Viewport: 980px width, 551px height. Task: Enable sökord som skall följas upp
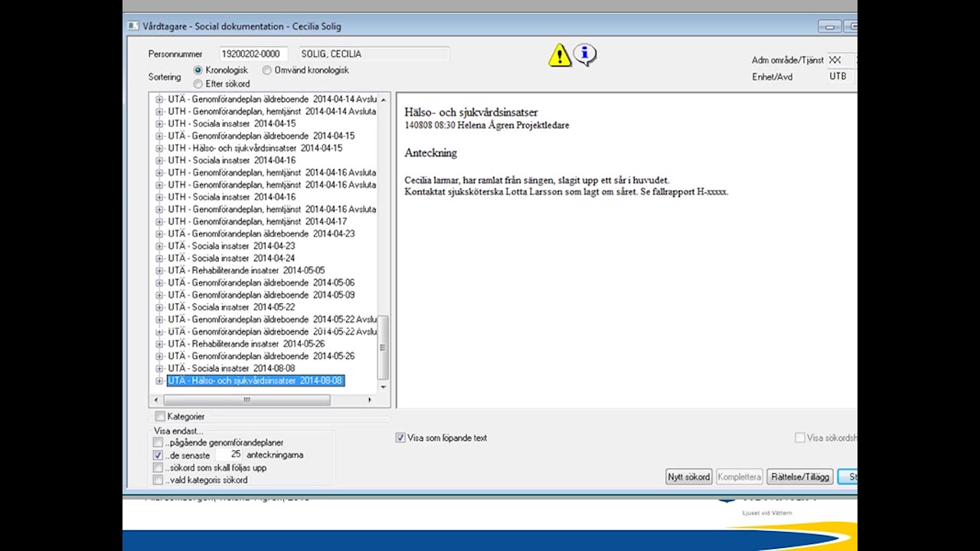pos(158,468)
